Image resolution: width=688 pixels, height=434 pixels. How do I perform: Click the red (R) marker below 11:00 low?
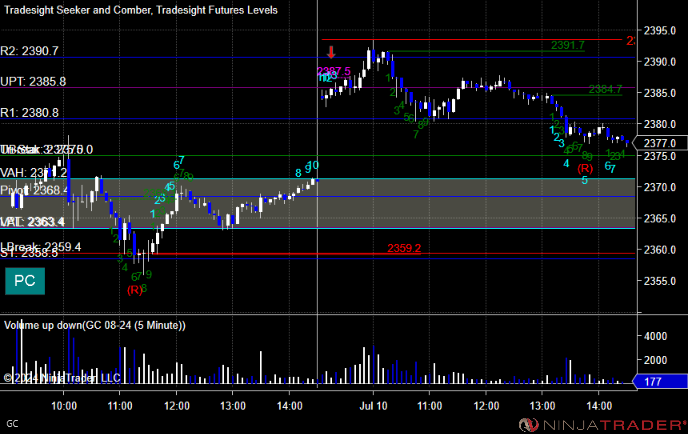click(x=135, y=290)
